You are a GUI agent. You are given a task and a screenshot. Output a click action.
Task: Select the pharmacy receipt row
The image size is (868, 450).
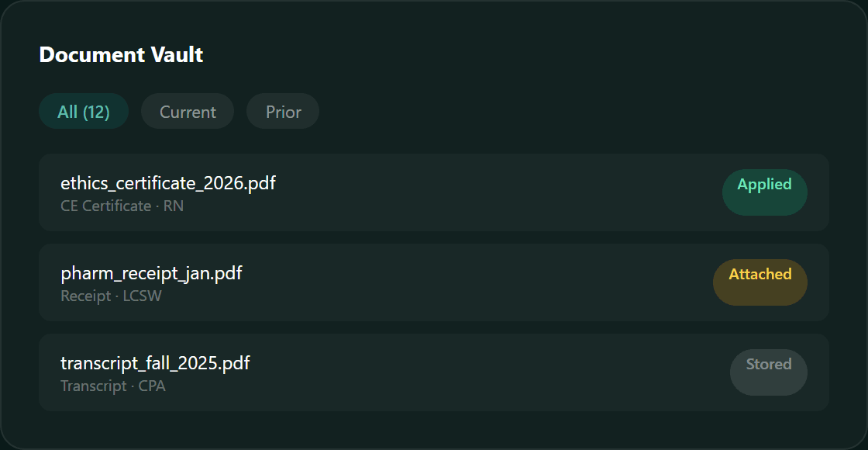point(434,282)
